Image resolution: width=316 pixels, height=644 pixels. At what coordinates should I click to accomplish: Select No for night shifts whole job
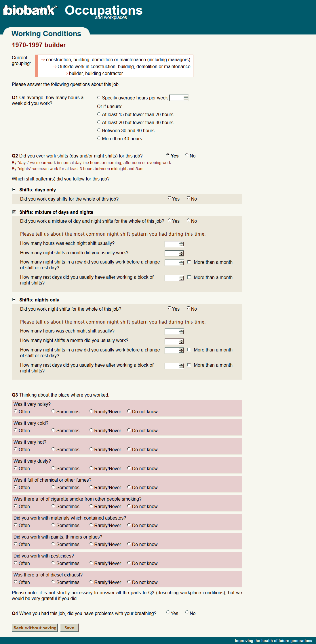click(189, 308)
